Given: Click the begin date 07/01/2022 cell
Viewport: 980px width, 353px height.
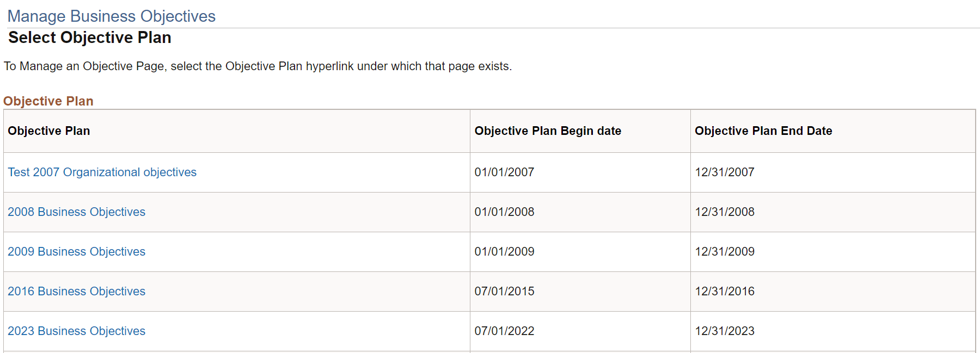Looking at the screenshot, I should coord(504,331).
